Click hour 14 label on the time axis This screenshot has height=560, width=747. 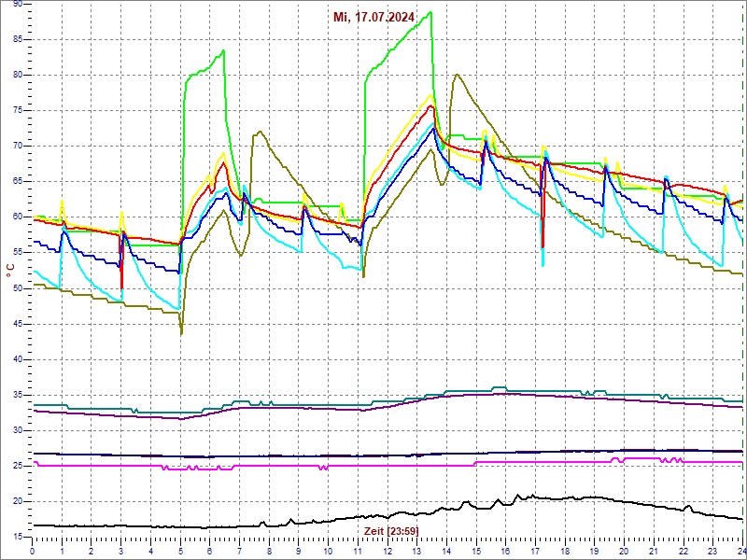[447, 552]
